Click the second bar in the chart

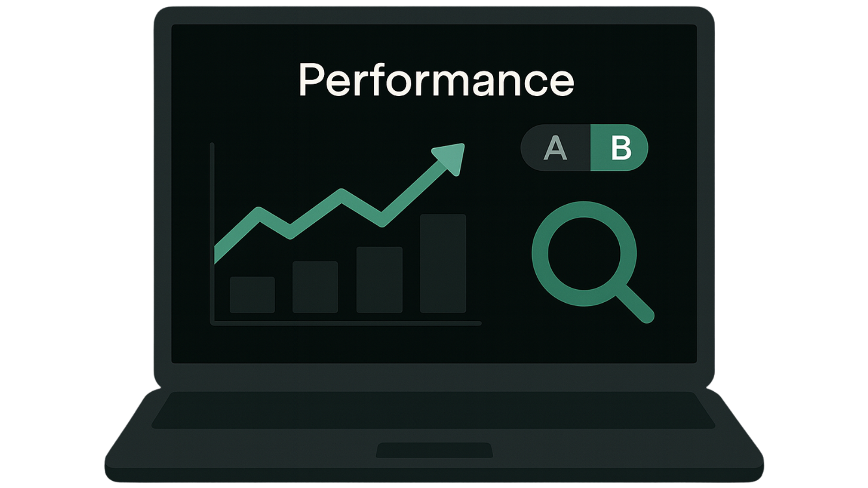315,287
